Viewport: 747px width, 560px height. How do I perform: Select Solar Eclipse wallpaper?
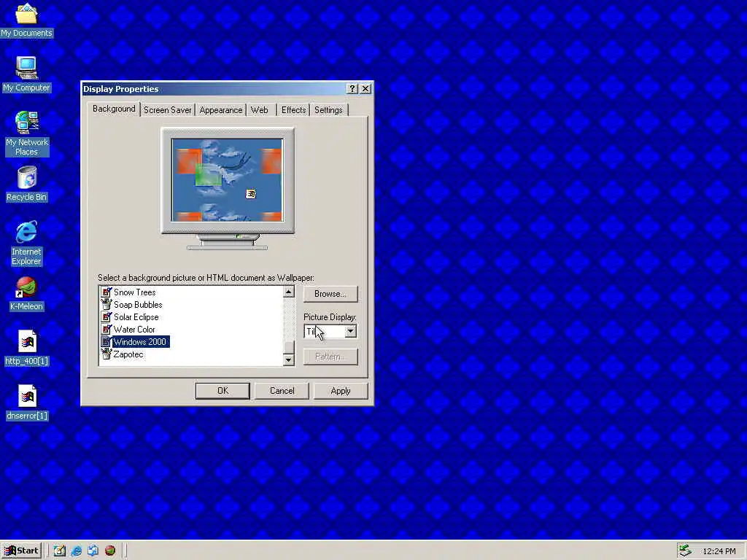pyautogui.click(x=136, y=316)
